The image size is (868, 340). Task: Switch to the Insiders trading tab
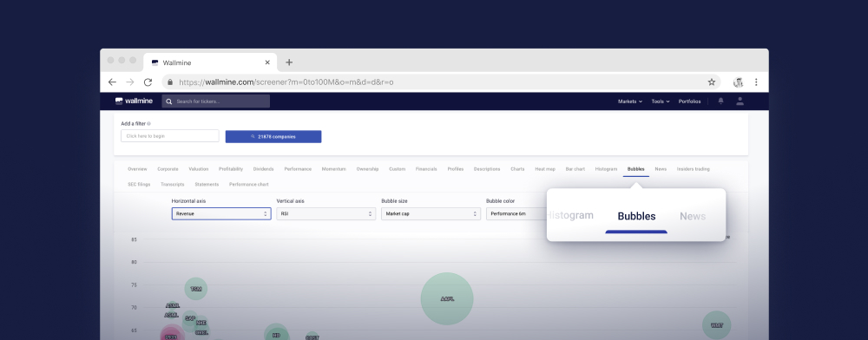coord(693,169)
